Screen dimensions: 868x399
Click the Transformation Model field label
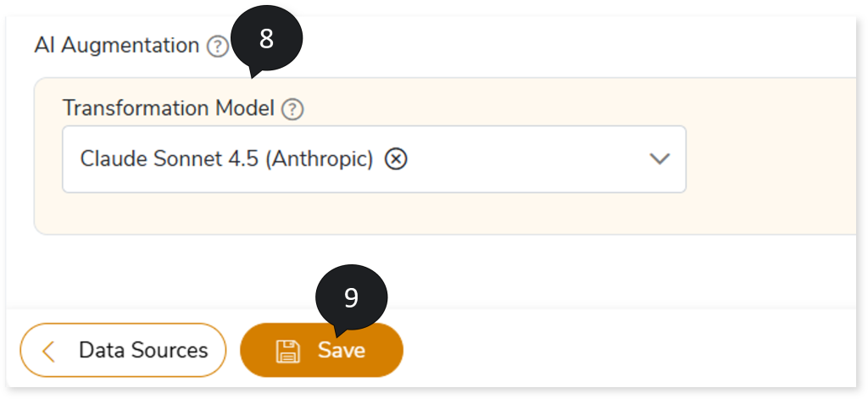169,108
